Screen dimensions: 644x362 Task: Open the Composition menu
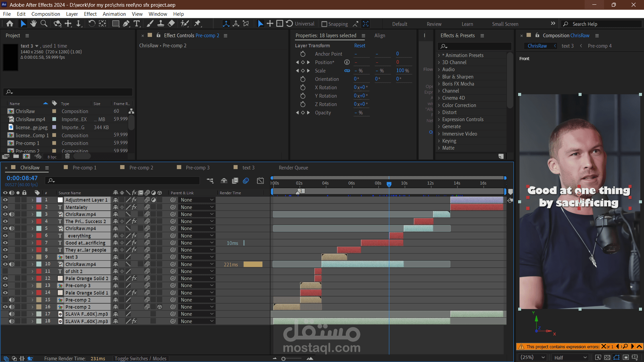point(46,14)
